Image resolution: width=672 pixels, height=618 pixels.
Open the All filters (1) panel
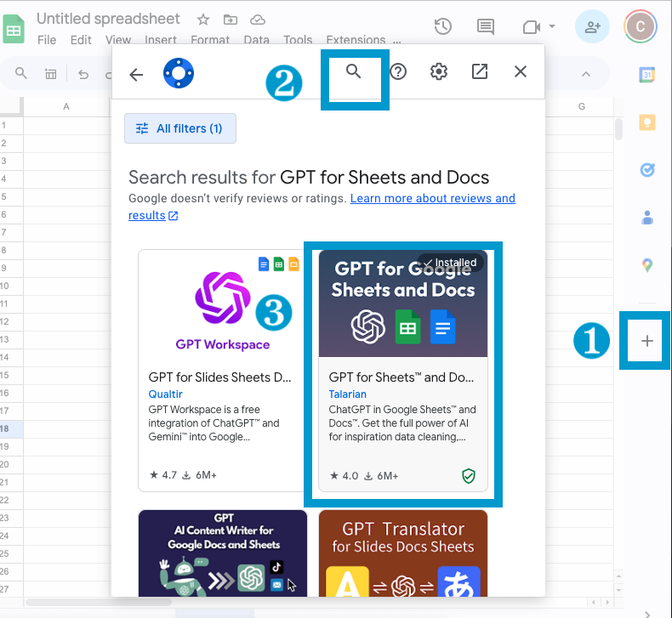(180, 128)
